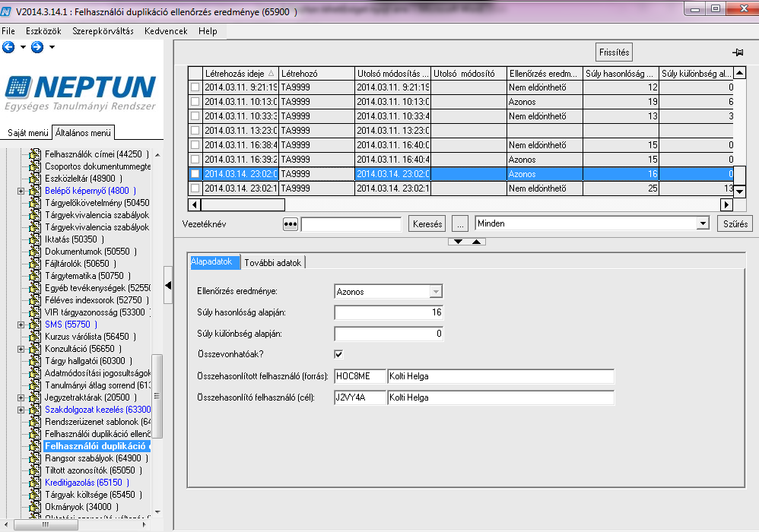Expand the Belépő képernyő (4800) node
The image size is (759, 532).
tap(21, 191)
